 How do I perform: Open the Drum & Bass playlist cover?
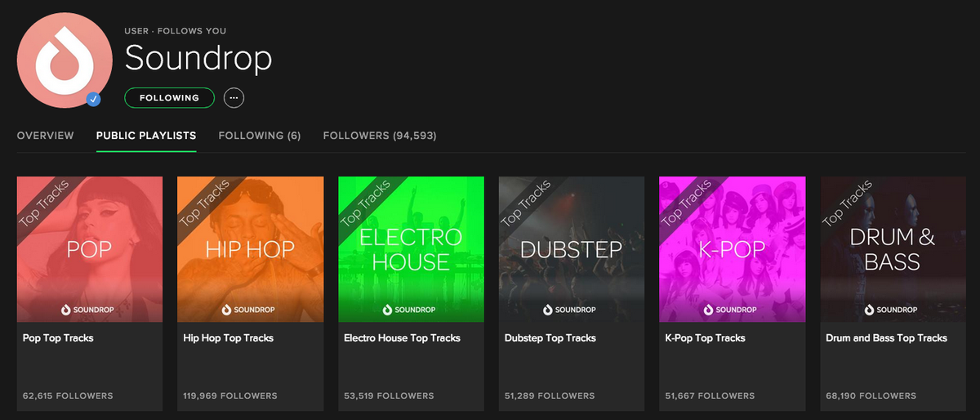893,249
